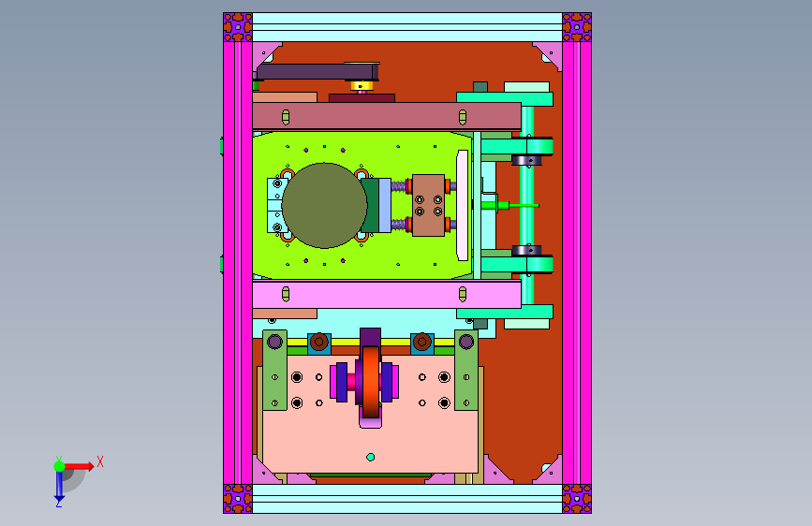The image size is (812, 526).
Task: Pick the yellow rail above salmon plate
Action: click(370, 343)
